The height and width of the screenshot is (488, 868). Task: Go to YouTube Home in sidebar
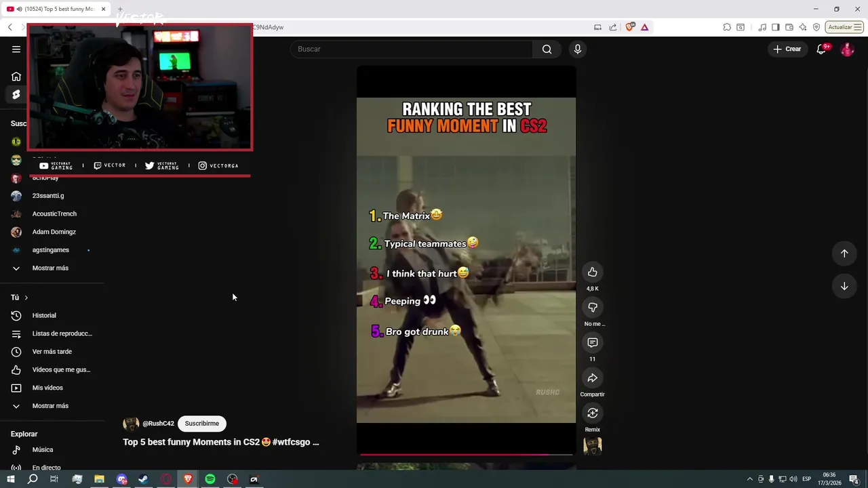(x=16, y=77)
